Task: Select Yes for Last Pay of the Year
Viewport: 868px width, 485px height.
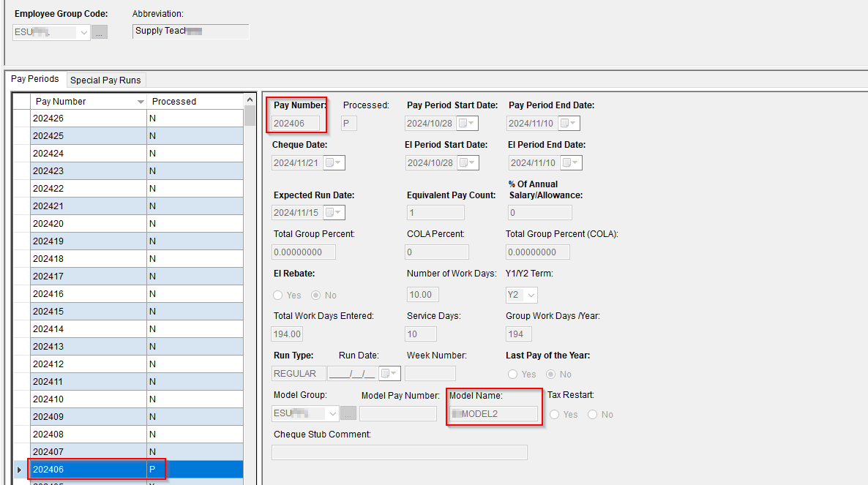Action: 512,375
